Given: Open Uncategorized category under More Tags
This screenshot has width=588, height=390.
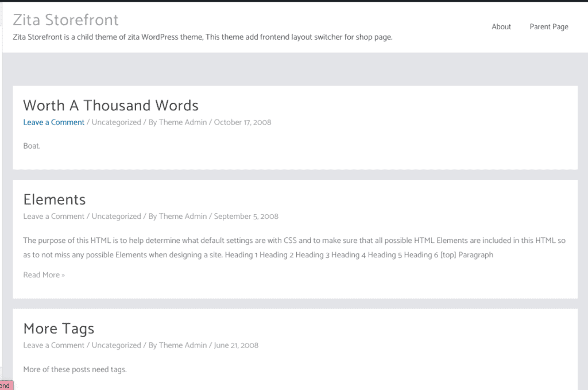Looking at the screenshot, I should (x=116, y=345).
